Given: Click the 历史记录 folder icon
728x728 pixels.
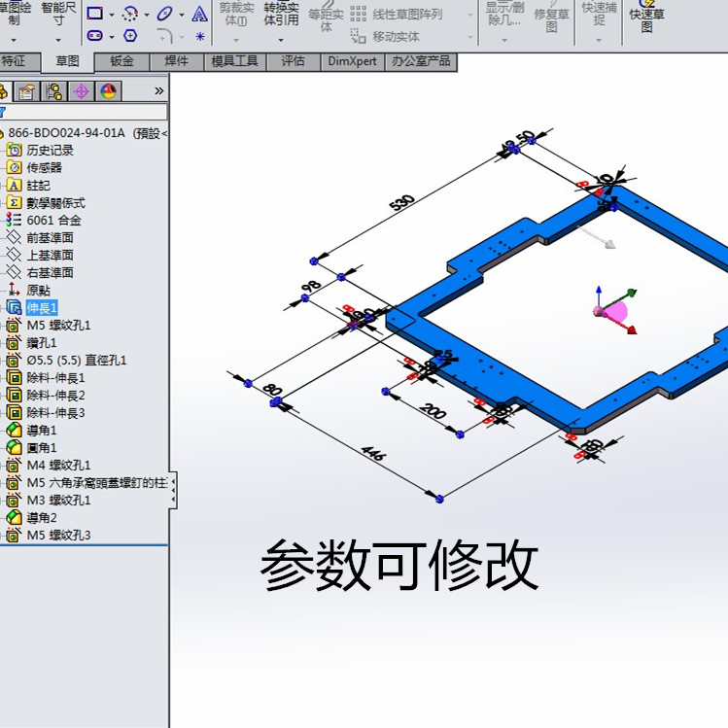Looking at the screenshot, I should [x=14, y=150].
